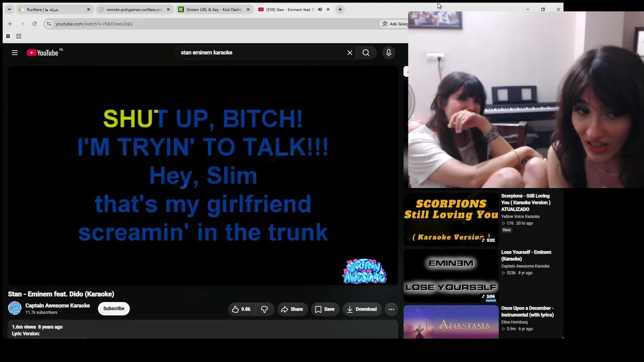Viewport: 644px width, 362px height.
Task: Close the Stream URL & Key tab
Action: pyautogui.click(x=248, y=9)
